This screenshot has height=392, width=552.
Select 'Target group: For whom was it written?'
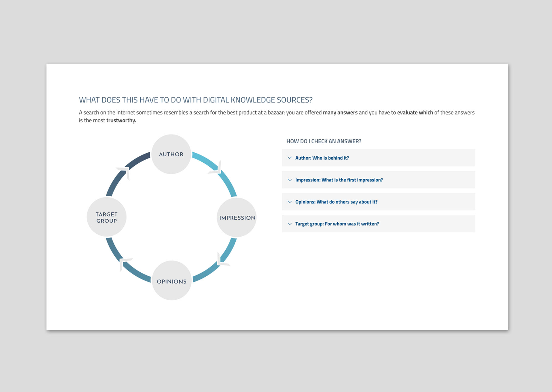point(337,224)
